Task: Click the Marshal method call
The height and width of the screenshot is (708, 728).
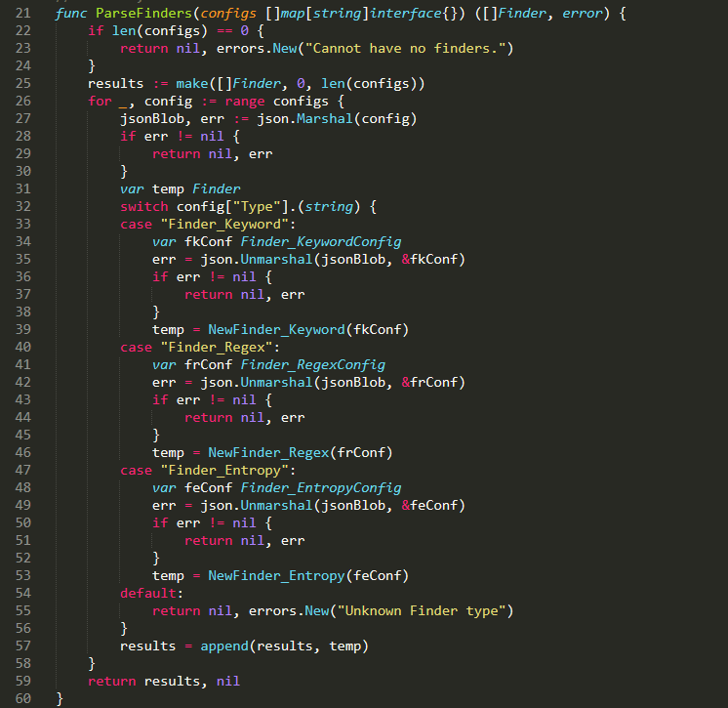Action: (325, 118)
